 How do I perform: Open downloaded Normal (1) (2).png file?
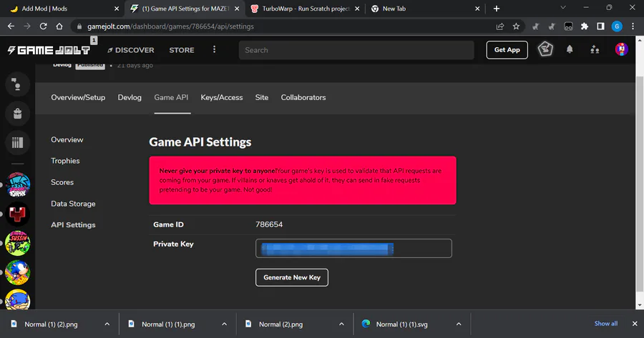point(51,324)
